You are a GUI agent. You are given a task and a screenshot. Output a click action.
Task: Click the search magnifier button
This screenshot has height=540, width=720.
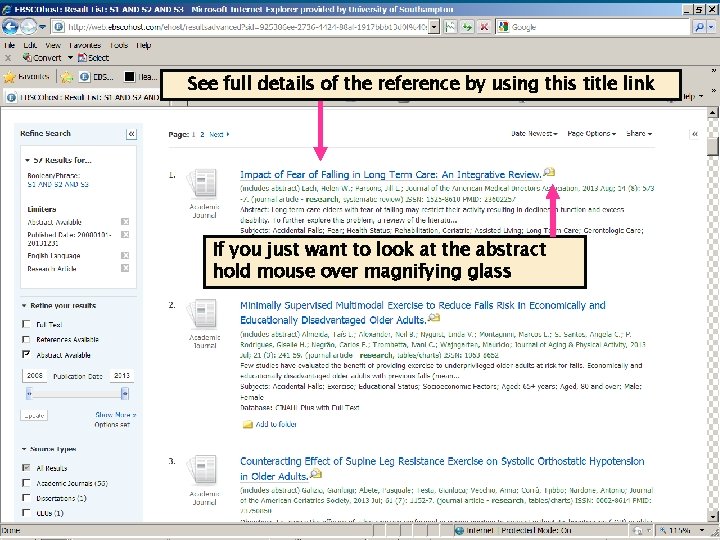pos(698,27)
